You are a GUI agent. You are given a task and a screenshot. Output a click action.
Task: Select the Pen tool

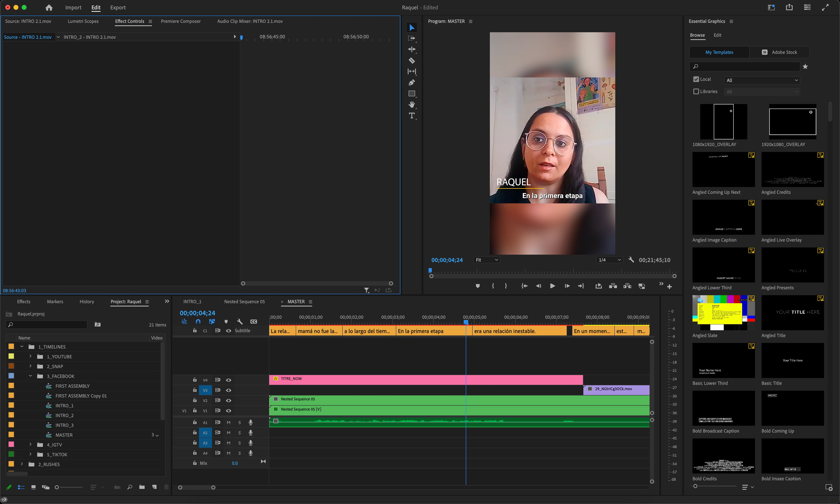[x=412, y=83]
